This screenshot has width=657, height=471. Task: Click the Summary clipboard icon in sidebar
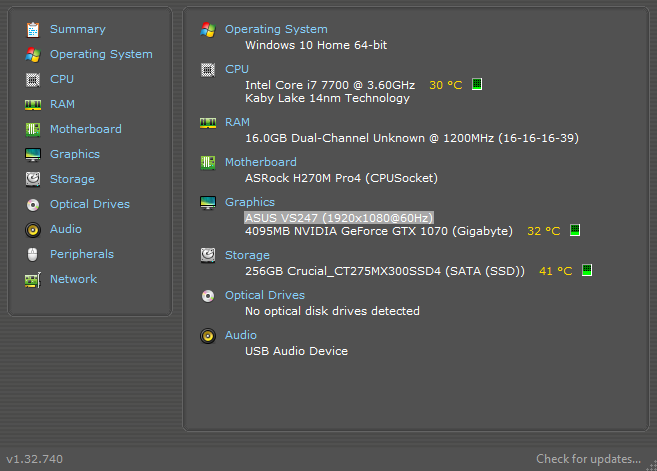33,29
